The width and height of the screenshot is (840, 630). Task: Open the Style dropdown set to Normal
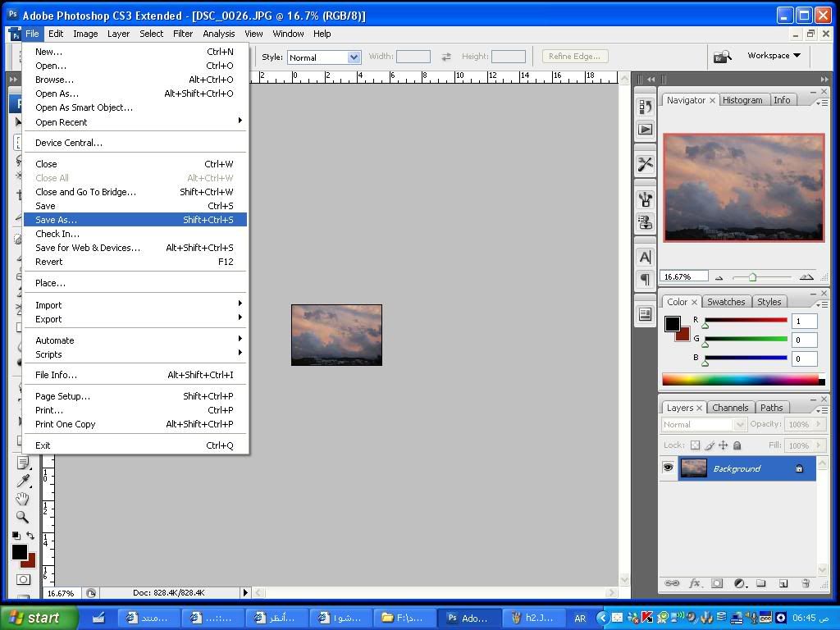coord(323,57)
